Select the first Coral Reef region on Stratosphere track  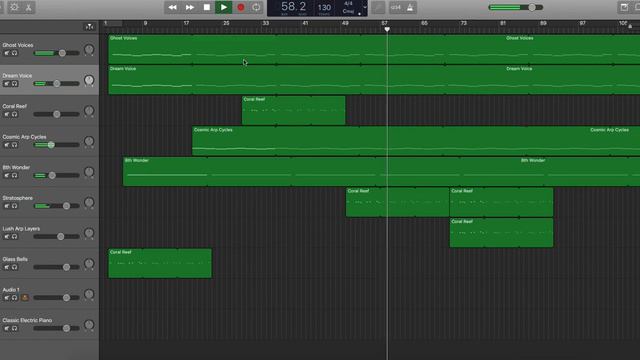pyautogui.click(x=398, y=202)
